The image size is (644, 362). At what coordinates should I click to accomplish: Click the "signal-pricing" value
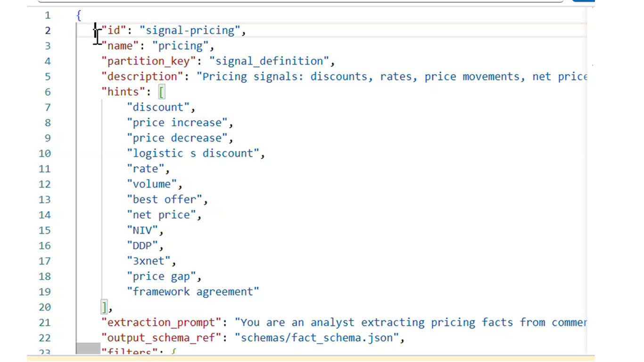click(190, 31)
